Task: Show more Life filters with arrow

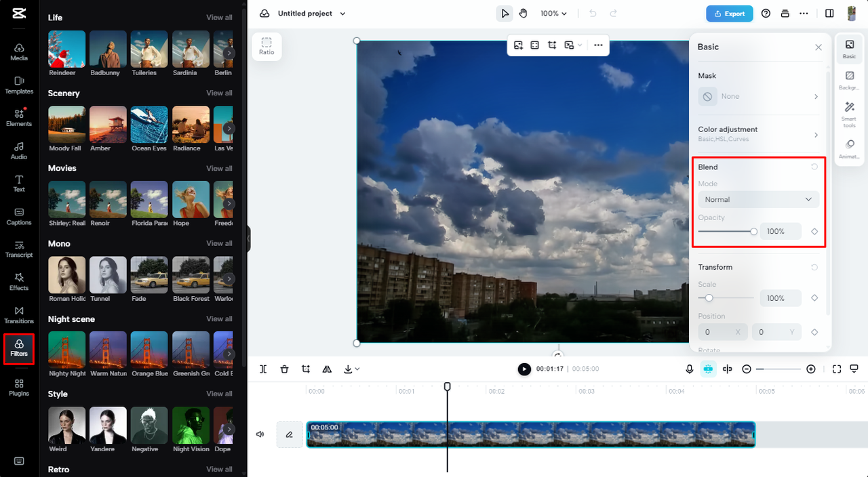Action: click(x=230, y=53)
